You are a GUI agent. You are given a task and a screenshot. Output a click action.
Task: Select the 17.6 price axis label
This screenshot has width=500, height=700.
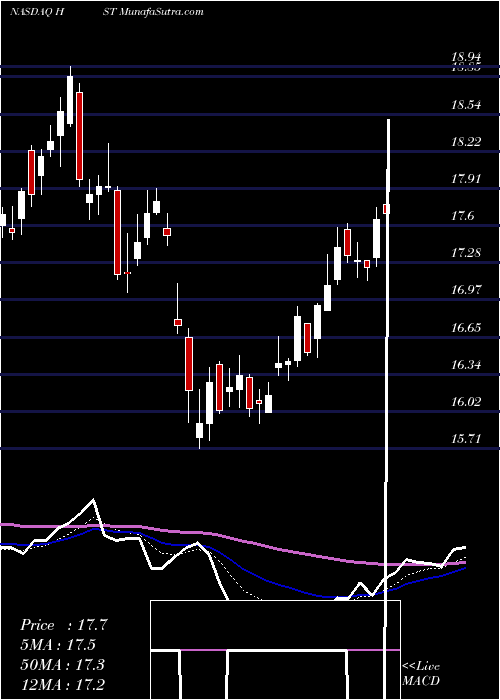(462, 216)
